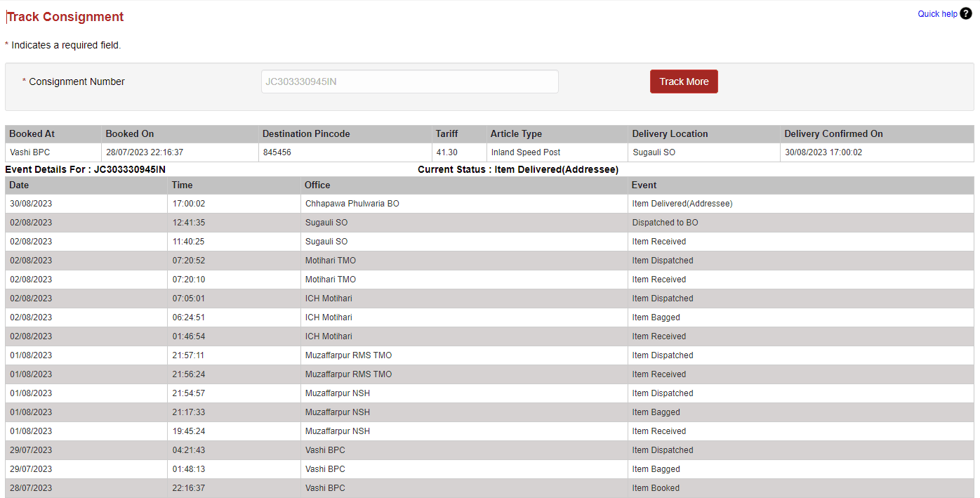
Task: Click the time cell 12:41:35
Action: 234,223
